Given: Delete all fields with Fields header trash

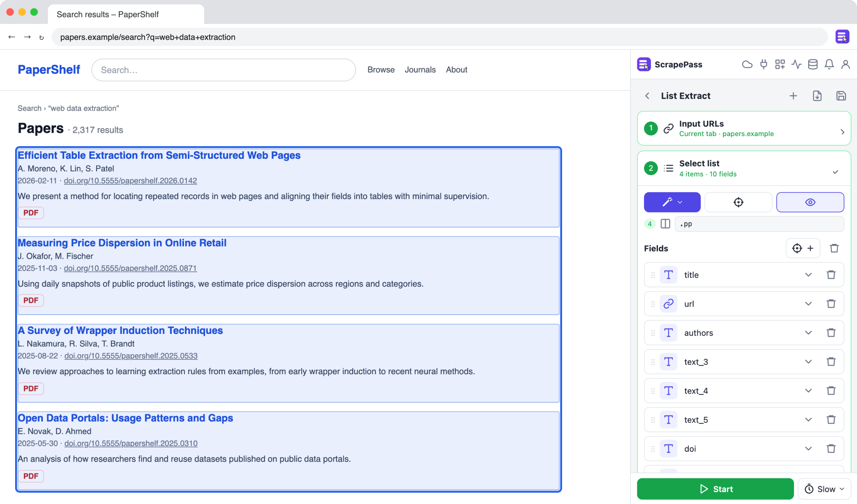Looking at the screenshot, I should pyautogui.click(x=834, y=248).
